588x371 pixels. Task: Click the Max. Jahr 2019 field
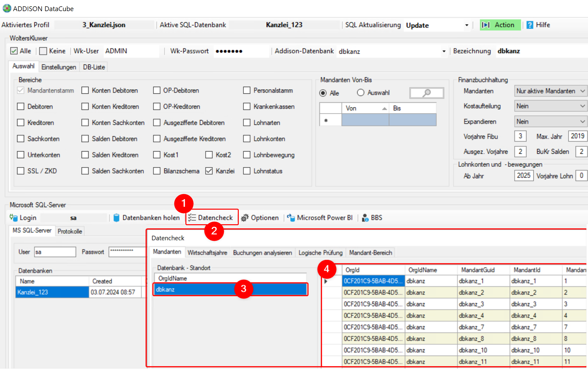(577, 136)
